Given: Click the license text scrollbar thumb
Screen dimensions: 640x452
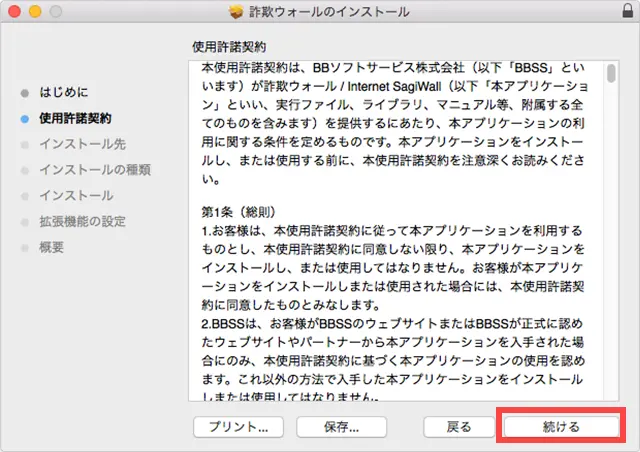Looking at the screenshot, I should coord(611,73).
